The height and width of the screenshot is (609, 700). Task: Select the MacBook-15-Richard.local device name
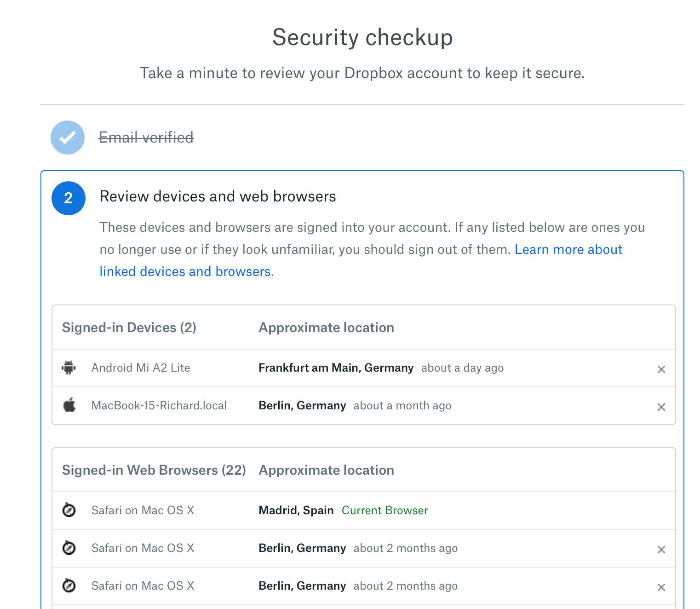(x=159, y=406)
